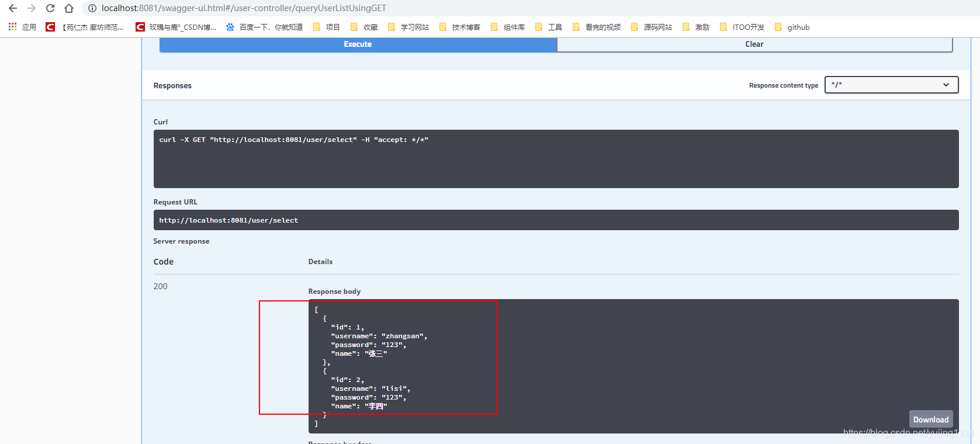
Task: Open the Response content type dropdown
Action: coord(891,85)
